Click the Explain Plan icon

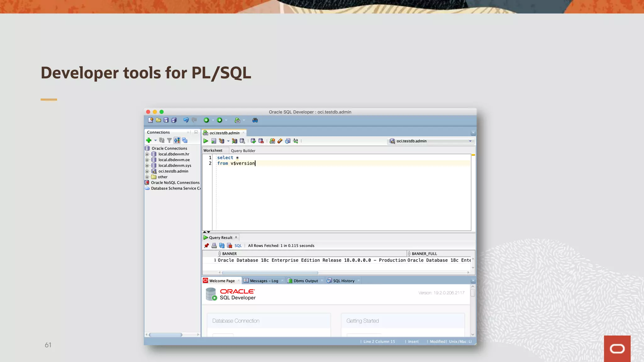click(222, 141)
